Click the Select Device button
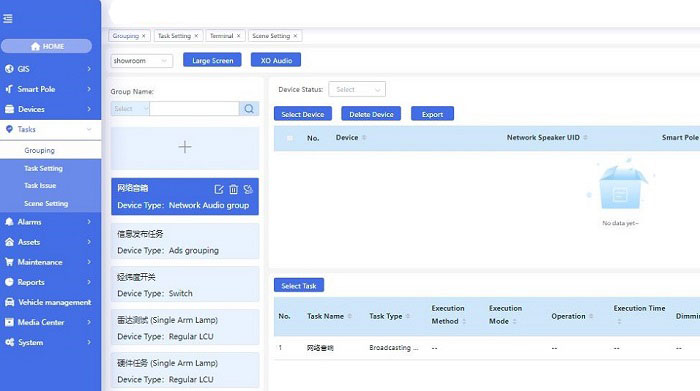Viewport: 700px width, 391px height. tap(303, 114)
